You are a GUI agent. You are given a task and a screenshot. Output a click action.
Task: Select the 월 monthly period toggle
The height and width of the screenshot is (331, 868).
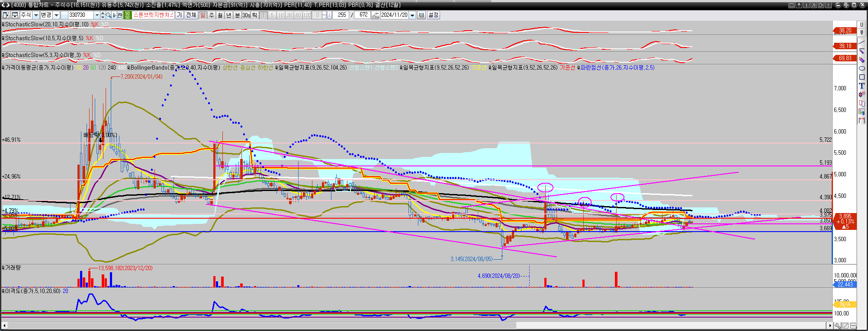tap(220, 15)
